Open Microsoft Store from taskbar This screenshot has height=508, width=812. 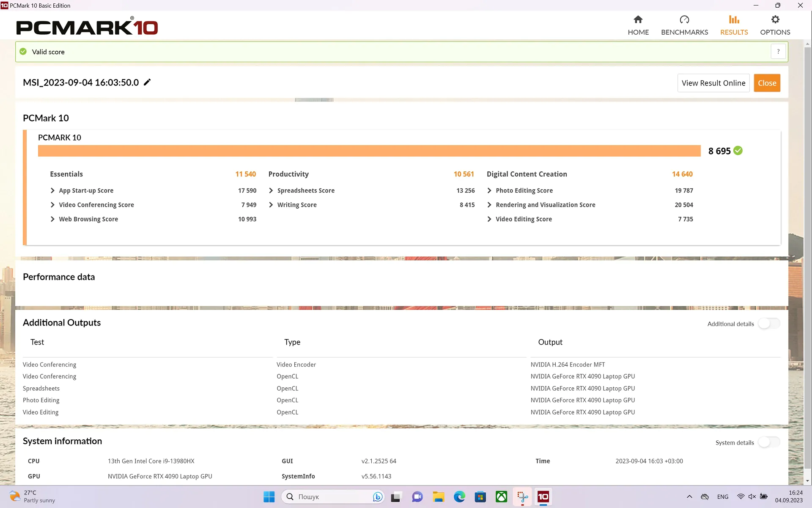480,497
